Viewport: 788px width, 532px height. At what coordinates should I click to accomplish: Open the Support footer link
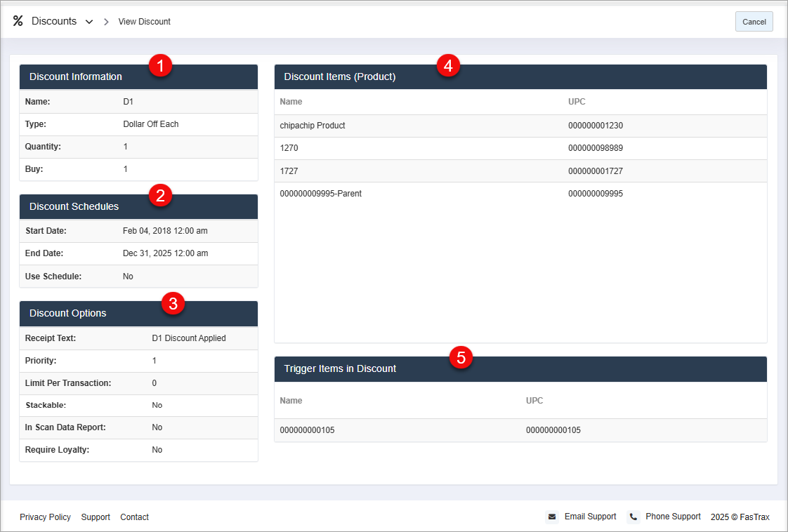96,517
